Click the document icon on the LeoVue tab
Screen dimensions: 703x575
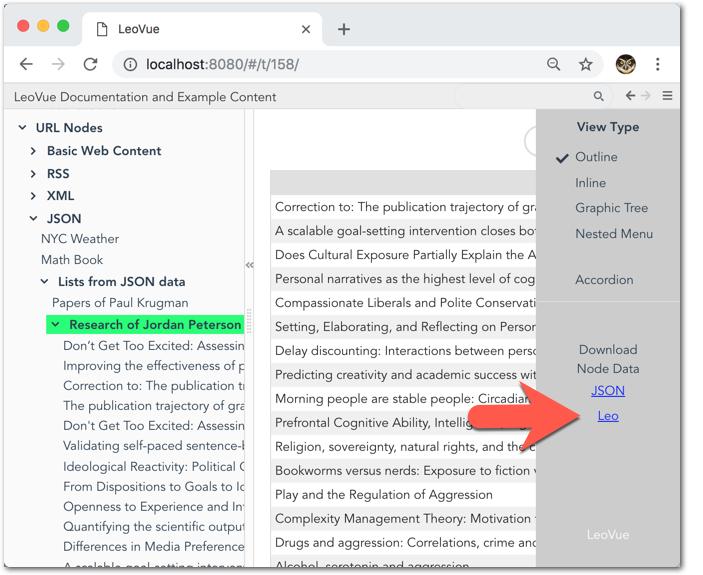click(x=102, y=29)
